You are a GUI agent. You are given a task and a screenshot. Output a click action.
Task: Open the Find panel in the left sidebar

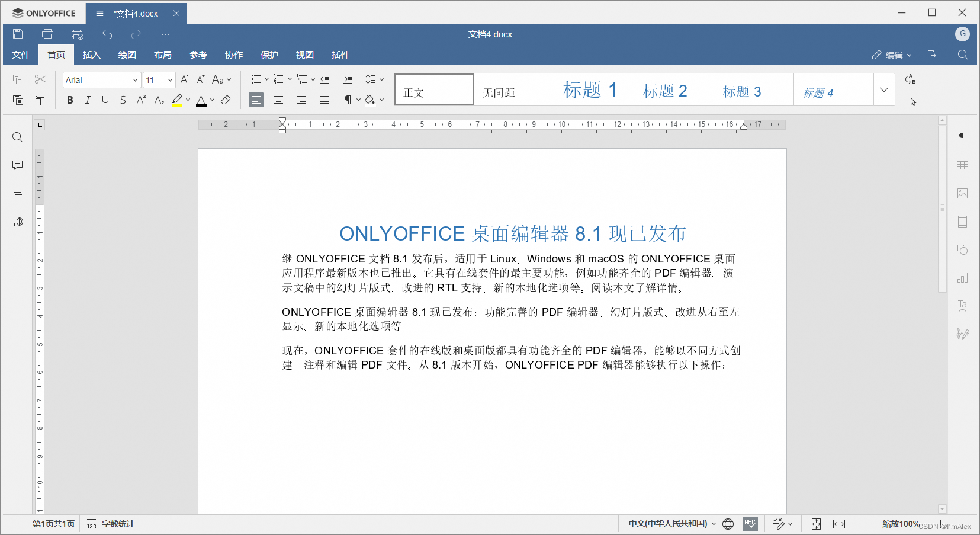(17, 137)
